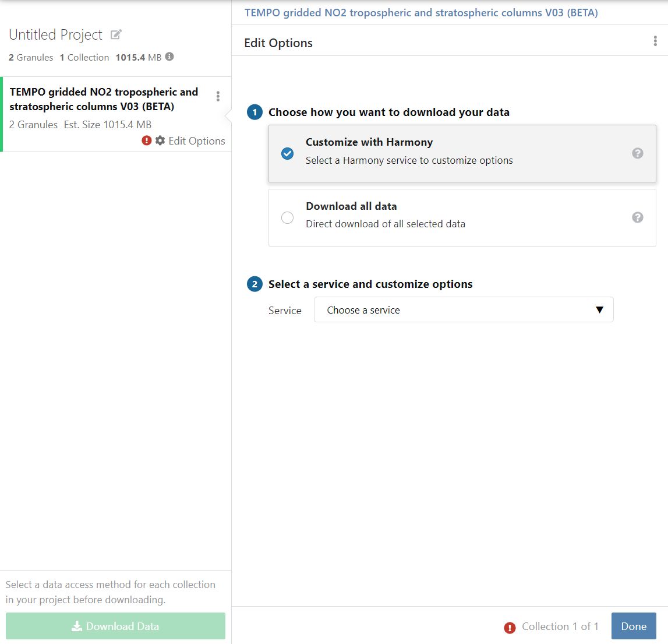Click the Untitled Project name
Screen dimensions: 668x644
click(55, 35)
